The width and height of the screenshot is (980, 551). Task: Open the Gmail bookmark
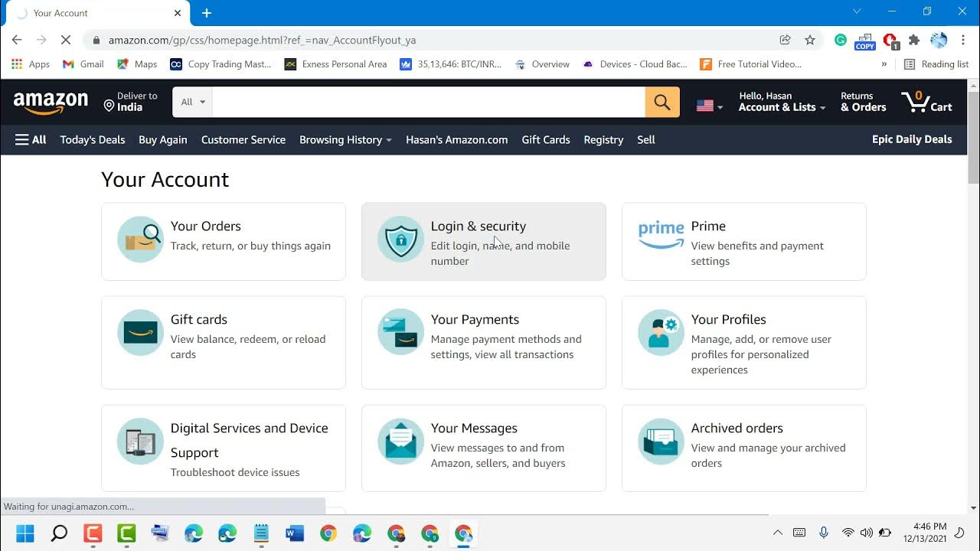83,64
